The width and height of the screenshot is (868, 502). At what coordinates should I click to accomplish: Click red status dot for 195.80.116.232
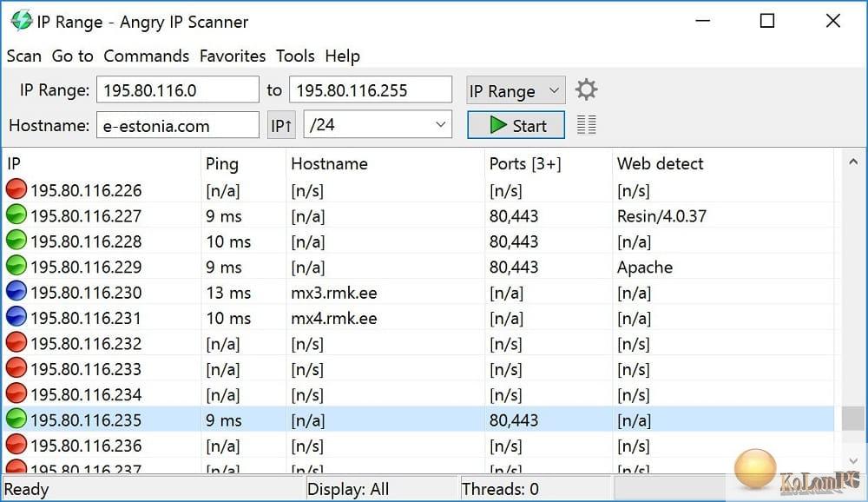click(16, 342)
